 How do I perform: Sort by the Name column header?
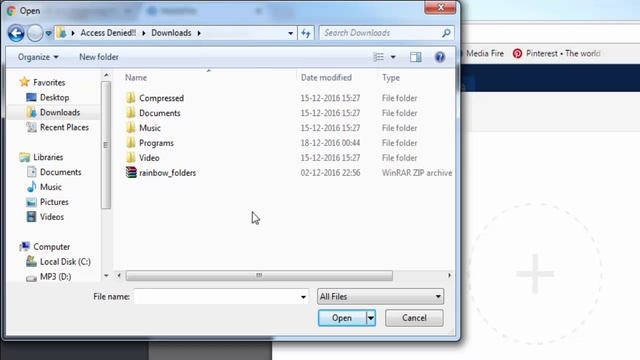coord(136,78)
